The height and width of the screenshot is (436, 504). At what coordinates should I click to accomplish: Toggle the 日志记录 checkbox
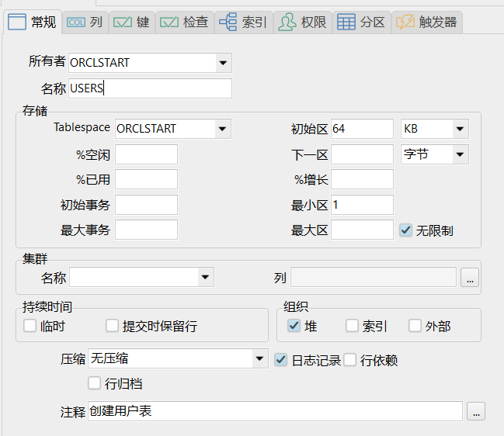(x=282, y=360)
